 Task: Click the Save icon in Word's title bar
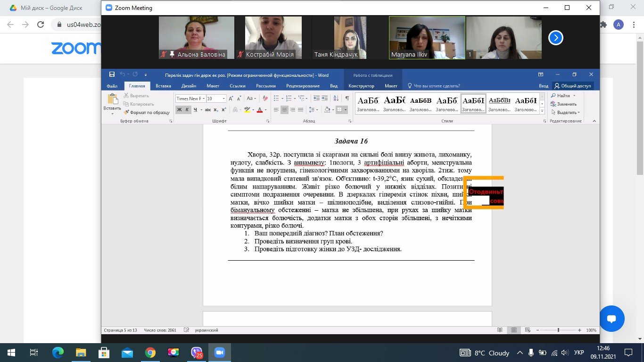click(112, 74)
